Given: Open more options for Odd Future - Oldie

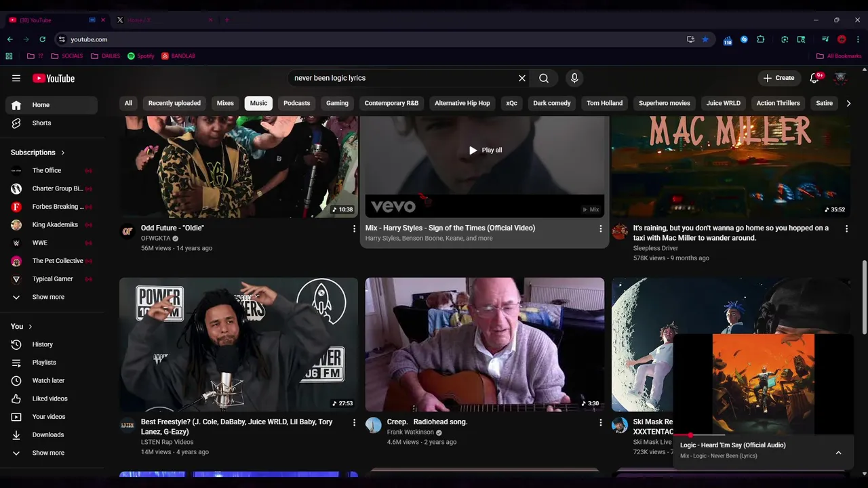Looking at the screenshot, I should [354, 229].
